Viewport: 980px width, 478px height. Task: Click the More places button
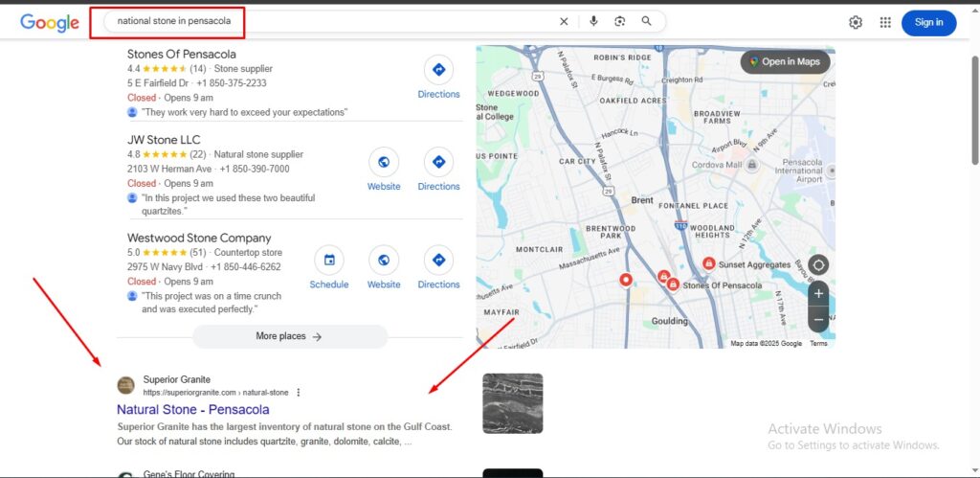(x=290, y=336)
